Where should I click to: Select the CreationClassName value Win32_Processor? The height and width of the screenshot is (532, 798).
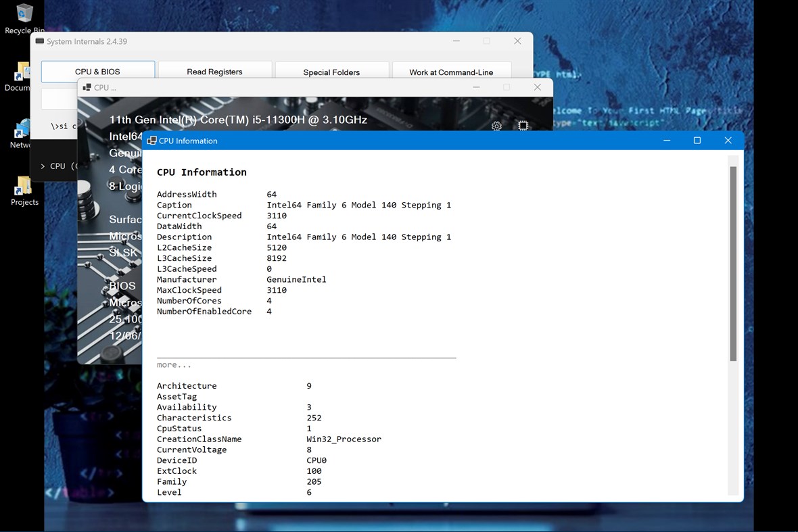[344, 439]
